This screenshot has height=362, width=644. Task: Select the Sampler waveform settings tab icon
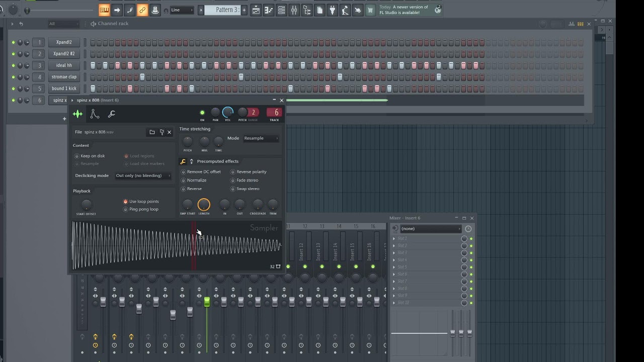tap(77, 114)
